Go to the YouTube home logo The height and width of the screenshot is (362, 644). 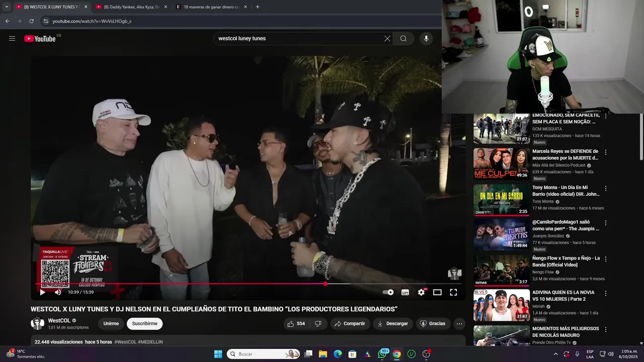40,39
